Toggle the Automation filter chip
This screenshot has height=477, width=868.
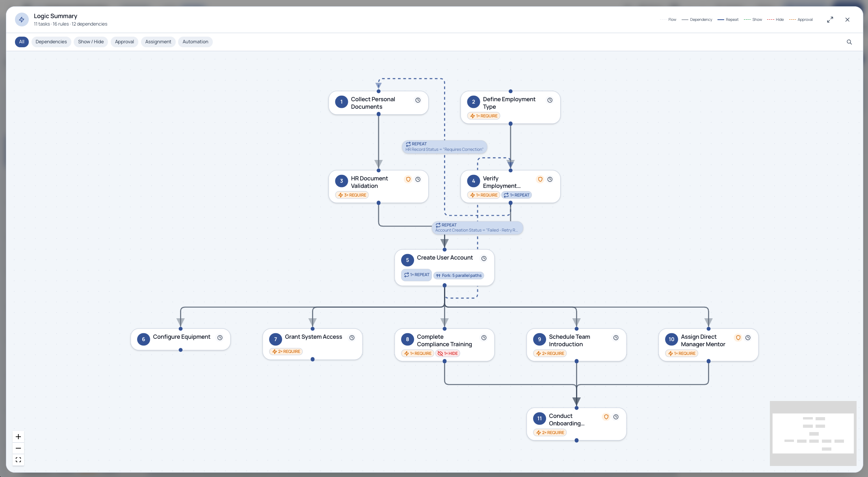click(x=195, y=42)
